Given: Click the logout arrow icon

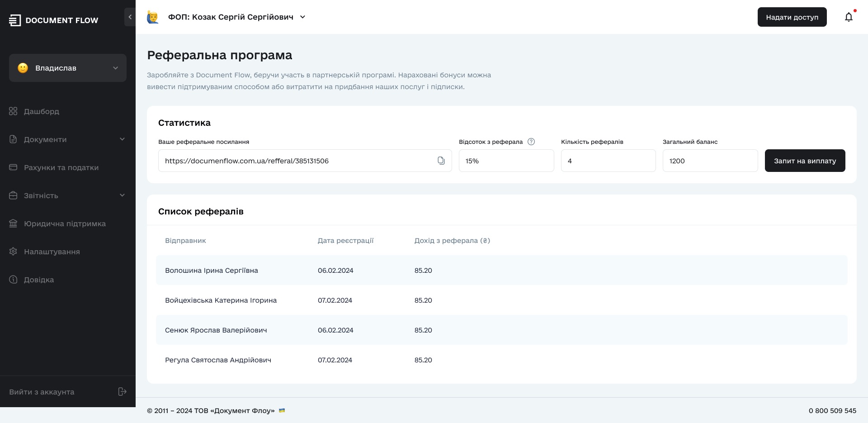Looking at the screenshot, I should (122, 392).
